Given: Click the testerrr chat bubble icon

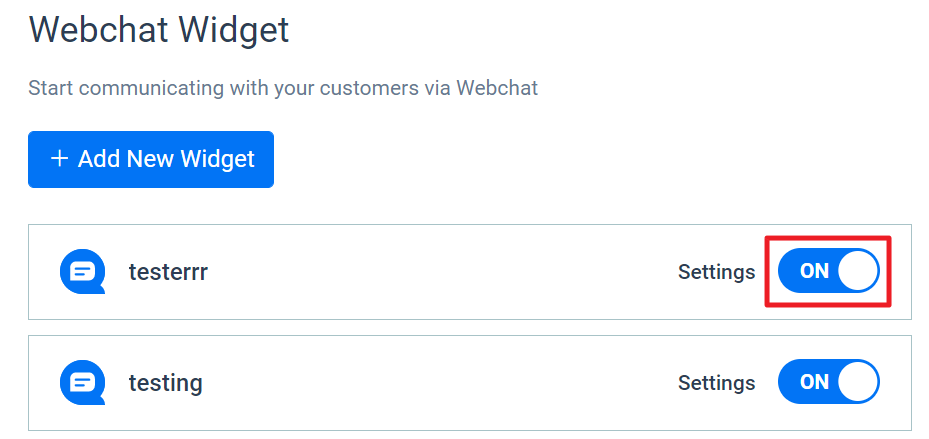Looking at the screenshot, I should pyautogui.click(x=83, y=271).
